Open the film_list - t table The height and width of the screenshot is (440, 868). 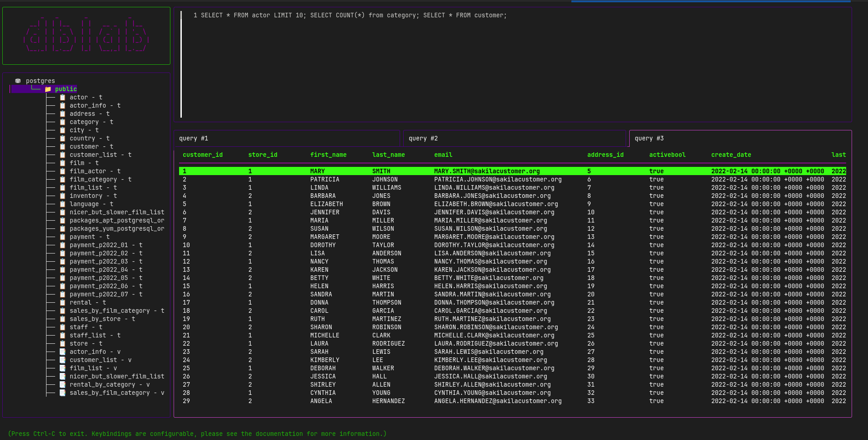click(x=93, y=187)
